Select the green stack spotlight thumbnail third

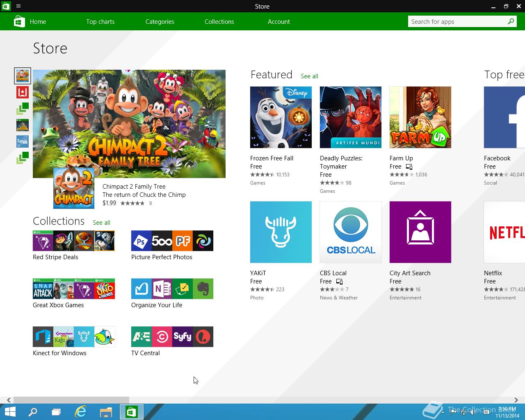coord(23,109)
